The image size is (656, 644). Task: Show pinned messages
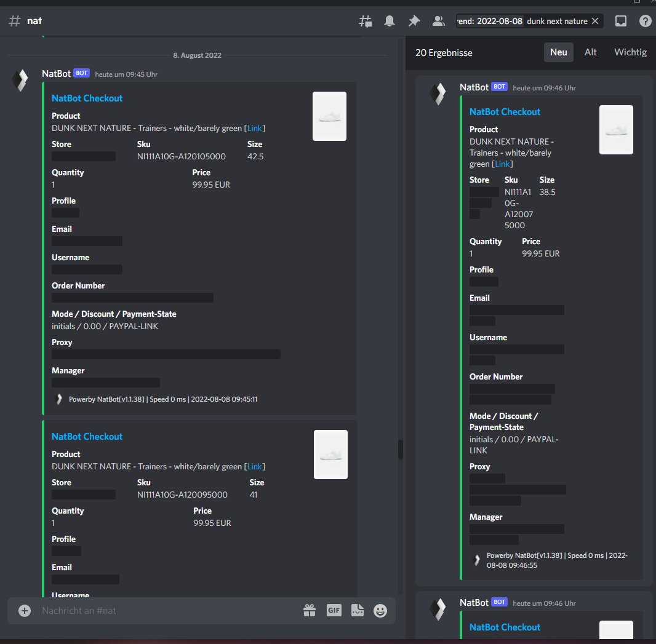click(x=414, y=20)
